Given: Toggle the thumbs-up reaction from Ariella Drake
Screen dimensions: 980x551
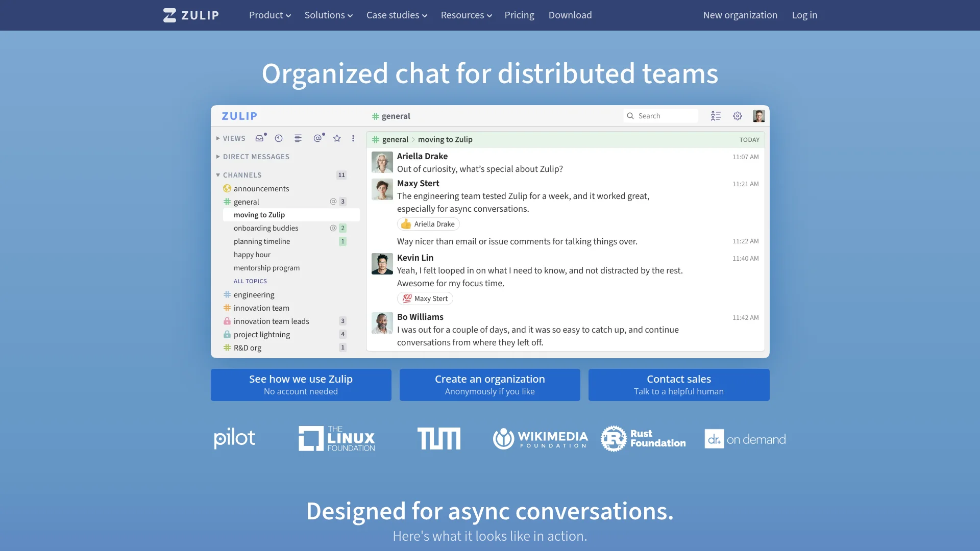Looking at the screenshot, I should pyautogui.click(x=428, y=223).
